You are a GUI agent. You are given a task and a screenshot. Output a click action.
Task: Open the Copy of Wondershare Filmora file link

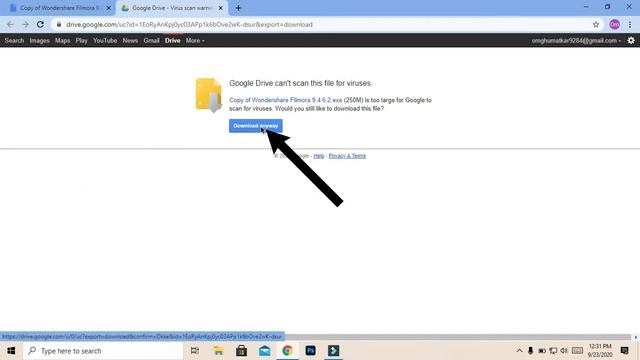286,100
